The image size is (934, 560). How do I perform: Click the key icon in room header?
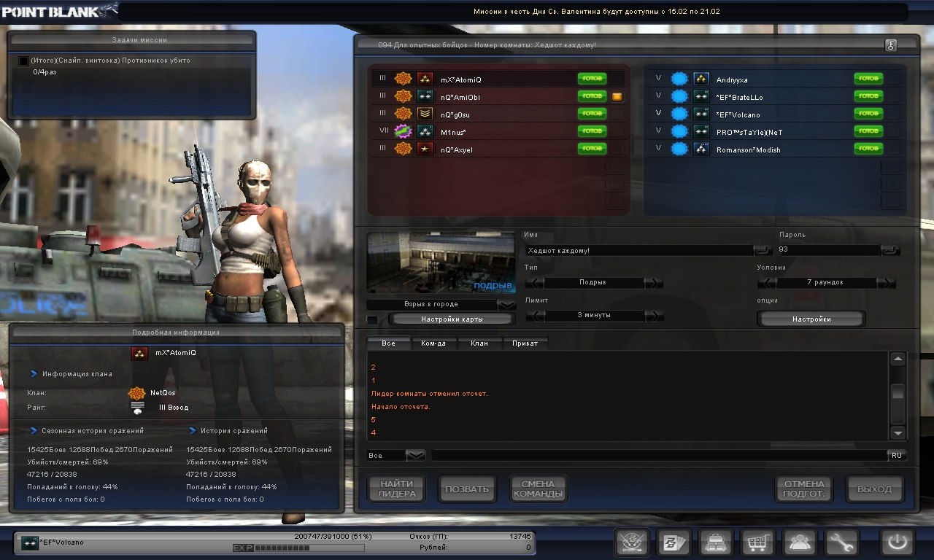pos(891,45)
